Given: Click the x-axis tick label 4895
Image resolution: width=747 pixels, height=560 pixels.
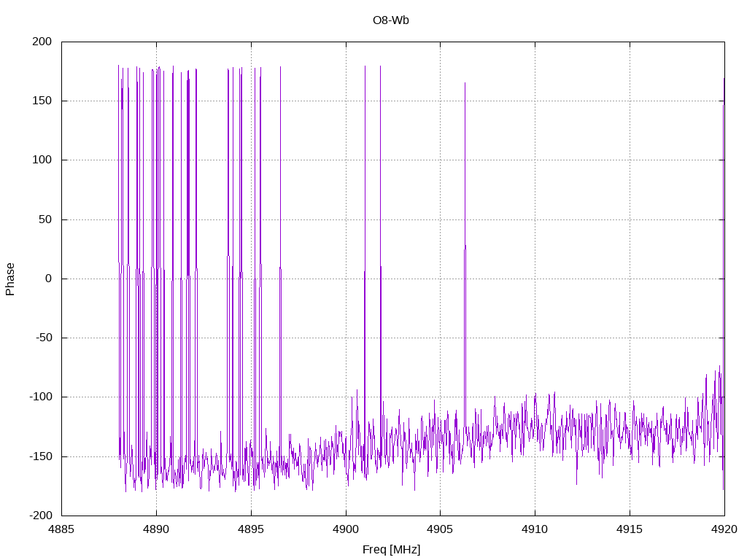Looking at the screenshot, I should [251, 529].
